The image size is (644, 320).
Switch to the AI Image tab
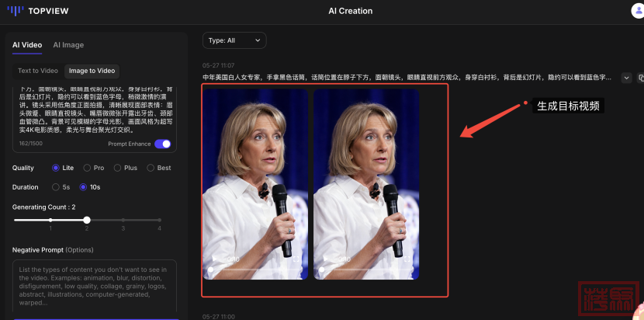pos(68,45)
